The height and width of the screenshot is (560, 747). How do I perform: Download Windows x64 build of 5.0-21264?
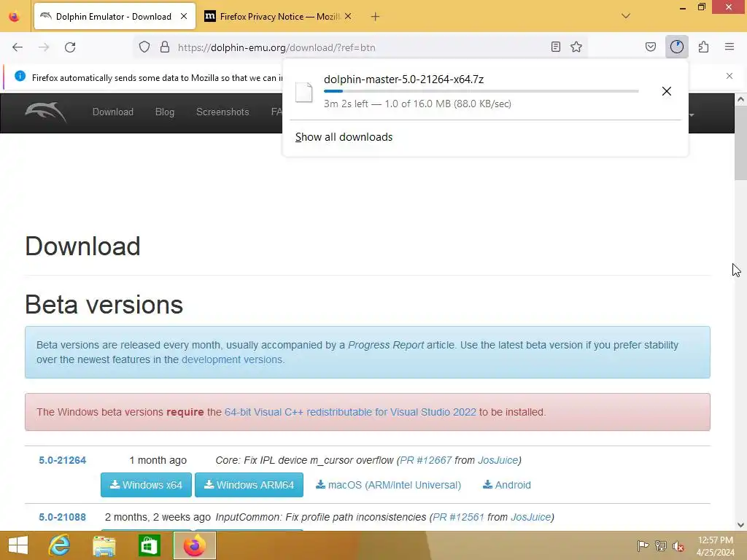(146, 485)
